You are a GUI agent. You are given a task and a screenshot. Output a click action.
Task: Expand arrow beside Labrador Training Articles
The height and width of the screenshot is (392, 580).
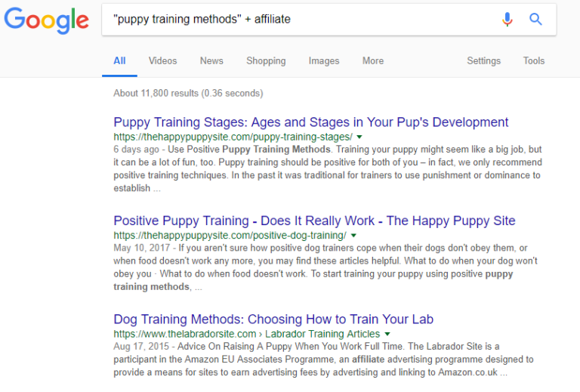click(x=387, y=334)
